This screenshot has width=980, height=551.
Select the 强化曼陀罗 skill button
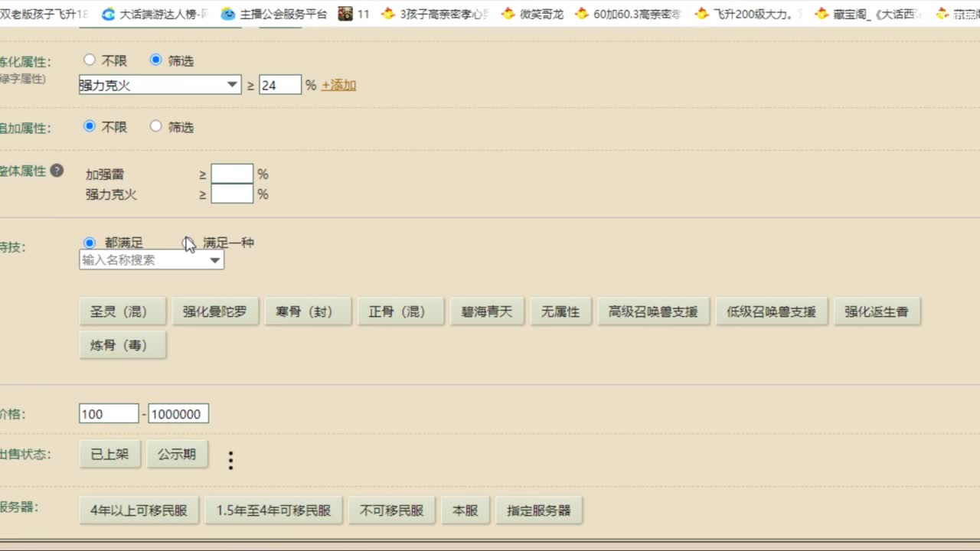tap(215, 311)
